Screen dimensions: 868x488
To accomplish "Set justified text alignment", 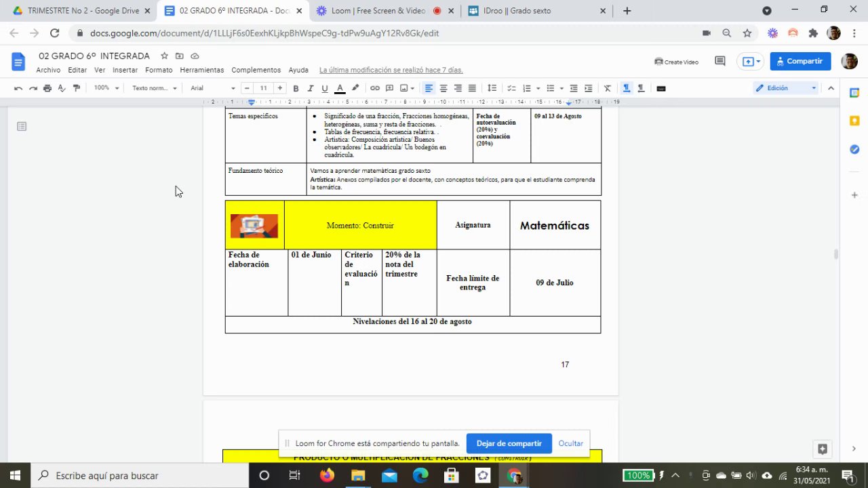I will 472,88.
